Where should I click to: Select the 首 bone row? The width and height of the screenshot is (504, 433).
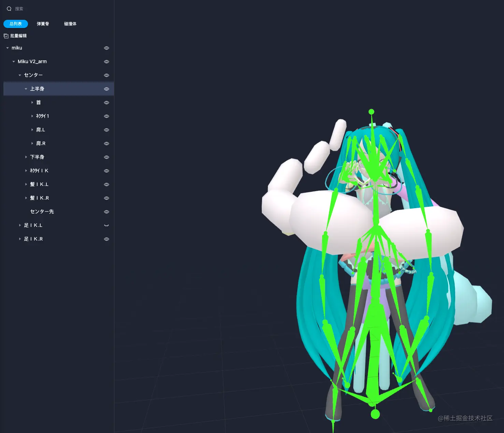(59, 102)
